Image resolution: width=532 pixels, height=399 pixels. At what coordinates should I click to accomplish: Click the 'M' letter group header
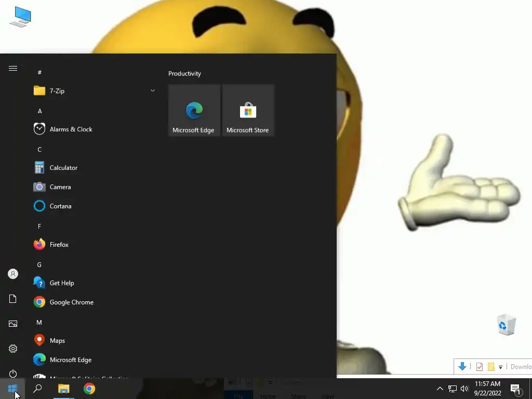click(39, 322)
